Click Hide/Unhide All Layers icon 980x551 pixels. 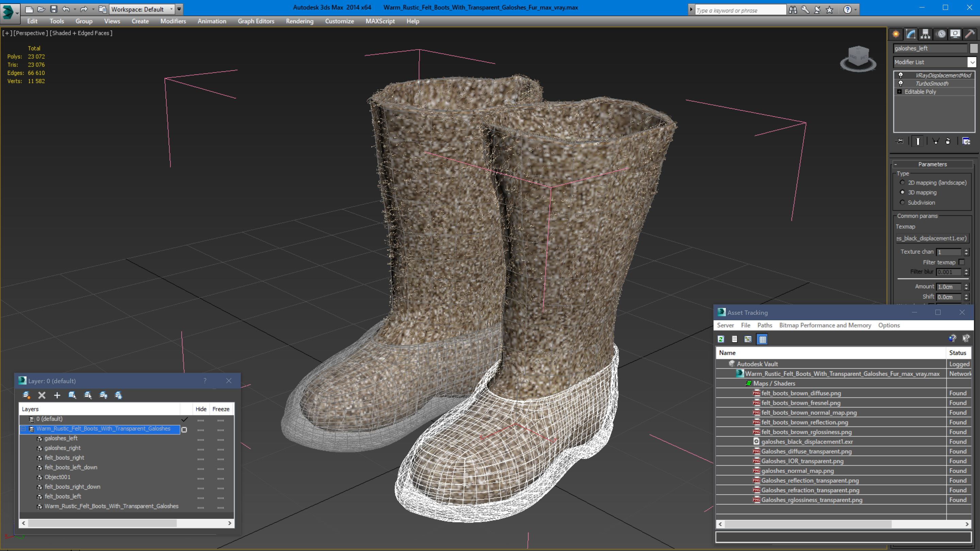(103, 395)
